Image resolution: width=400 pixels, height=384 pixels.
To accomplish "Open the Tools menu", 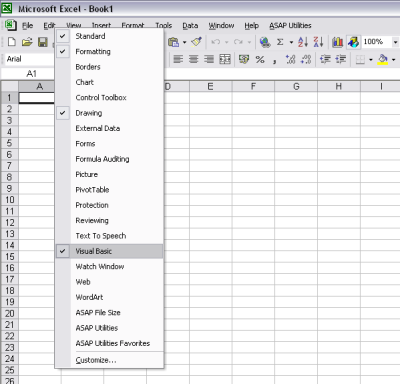I will click(x=163, y=25).
